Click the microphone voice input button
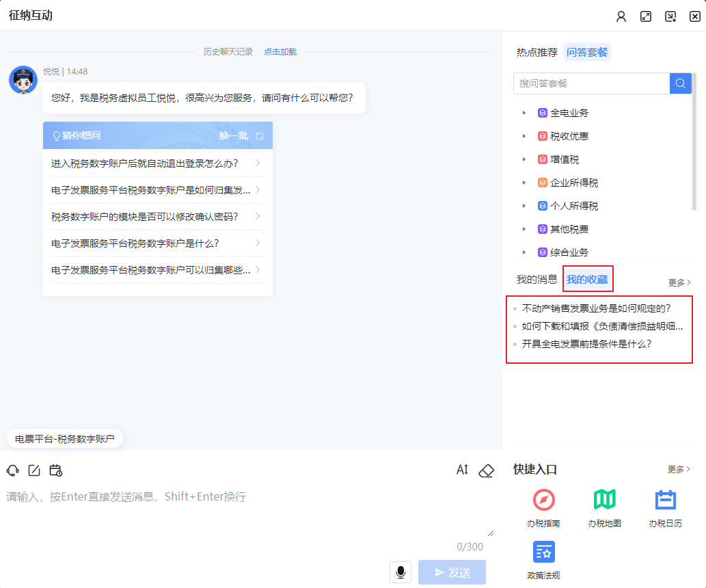706x588 pixels. 400,572
